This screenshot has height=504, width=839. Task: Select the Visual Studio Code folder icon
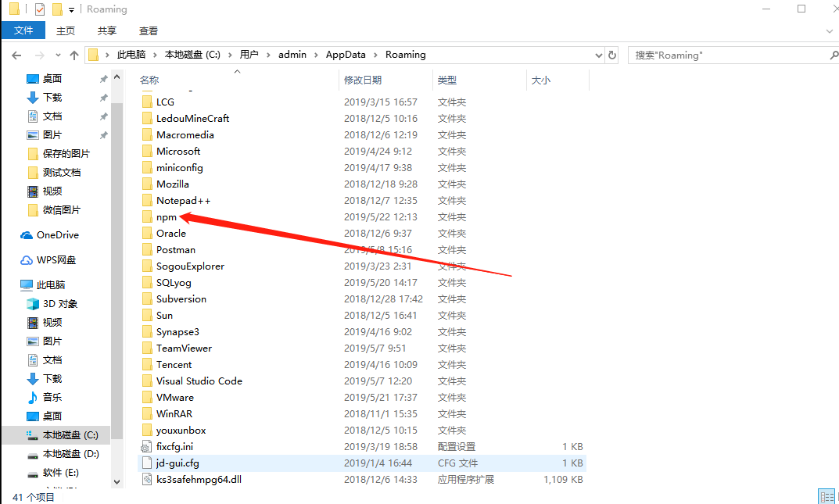147,381
